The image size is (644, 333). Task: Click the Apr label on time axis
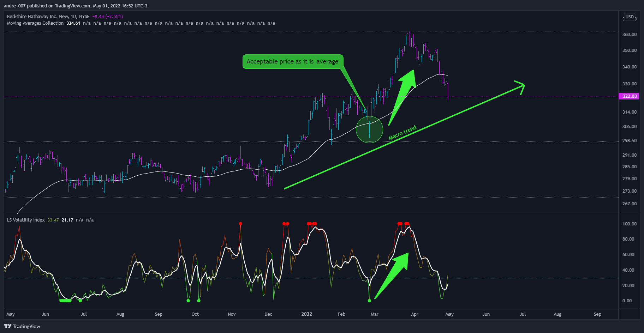(415, 314)
